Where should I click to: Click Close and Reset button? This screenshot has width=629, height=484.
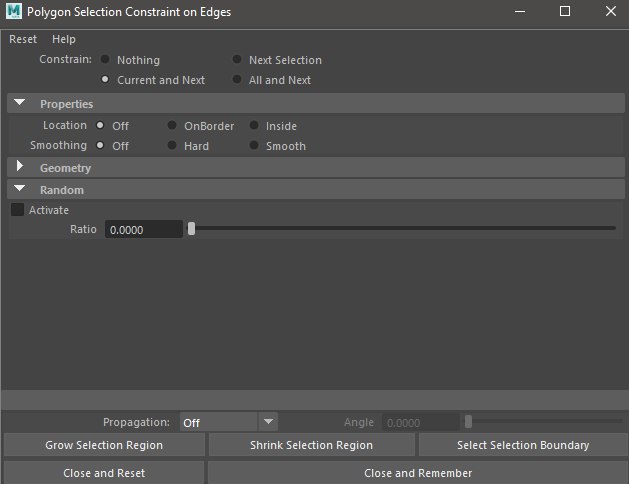pos(104,473)
